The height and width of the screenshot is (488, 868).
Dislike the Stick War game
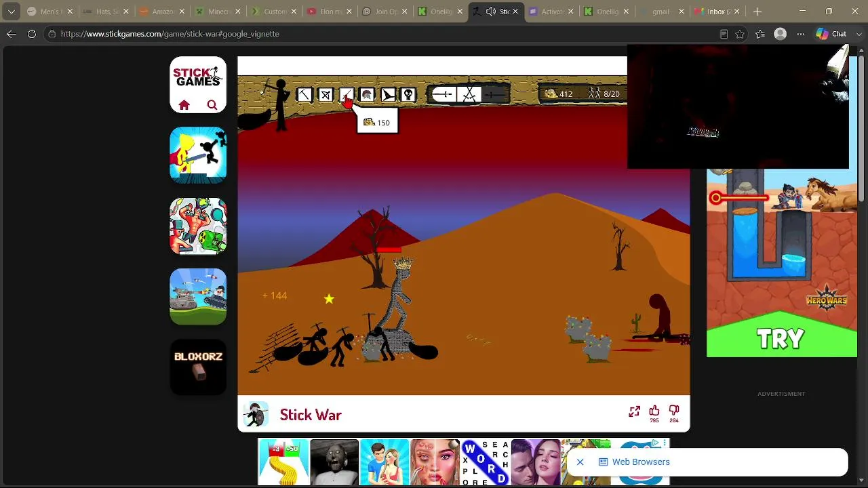(674, 411)
